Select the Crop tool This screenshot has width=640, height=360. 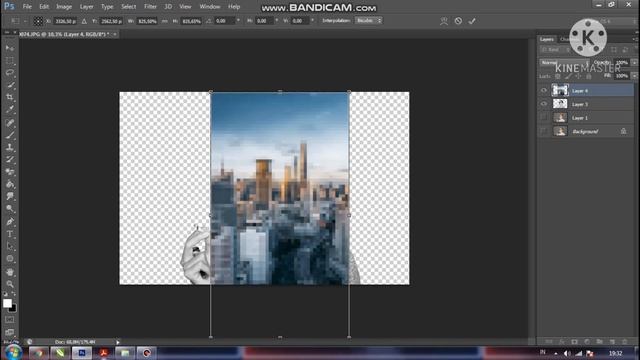coord(10,97)
